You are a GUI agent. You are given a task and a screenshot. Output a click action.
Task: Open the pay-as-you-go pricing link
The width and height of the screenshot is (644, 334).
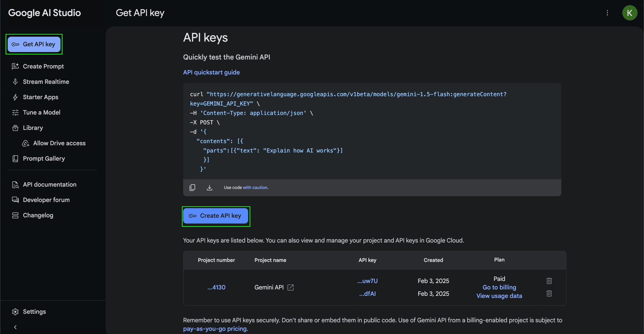point(215,329)
